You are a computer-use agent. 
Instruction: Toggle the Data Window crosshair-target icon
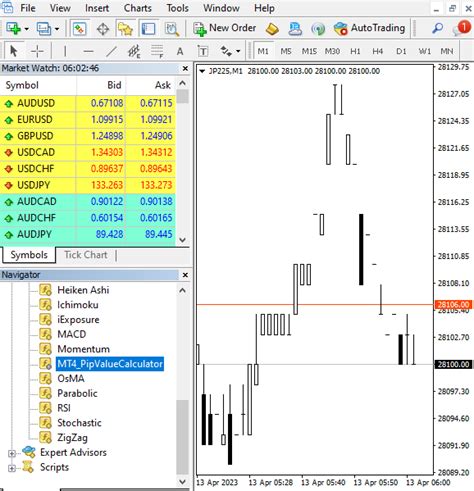[103, 29]
